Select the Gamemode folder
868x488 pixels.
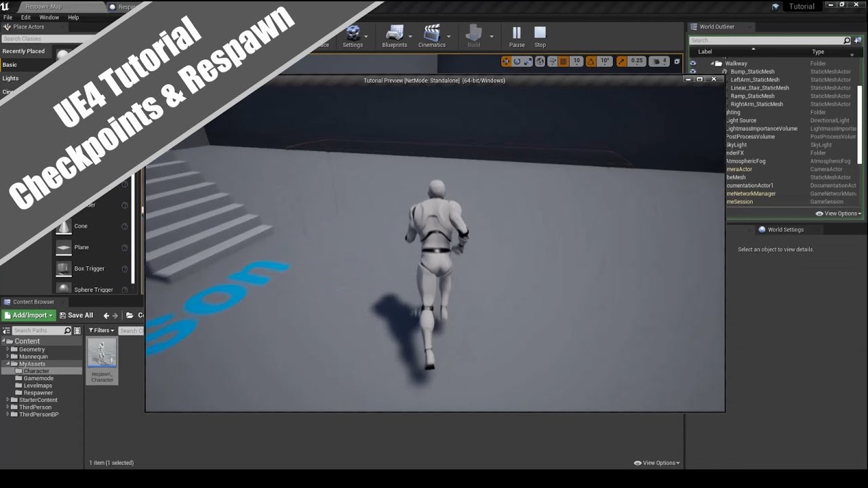34,378
